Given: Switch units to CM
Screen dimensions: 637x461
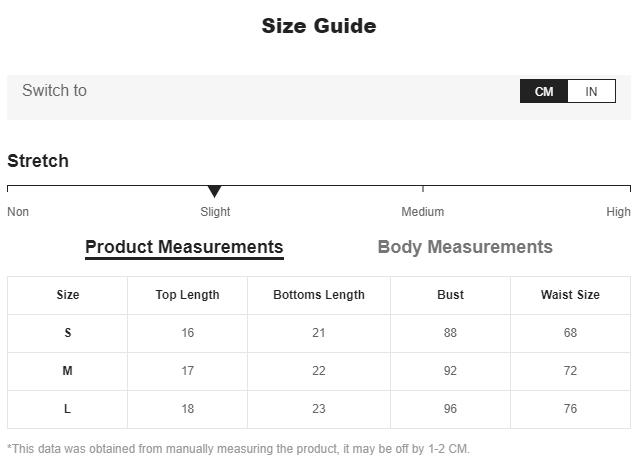Looking at the screenshot, I should click(x=544, y=91).
